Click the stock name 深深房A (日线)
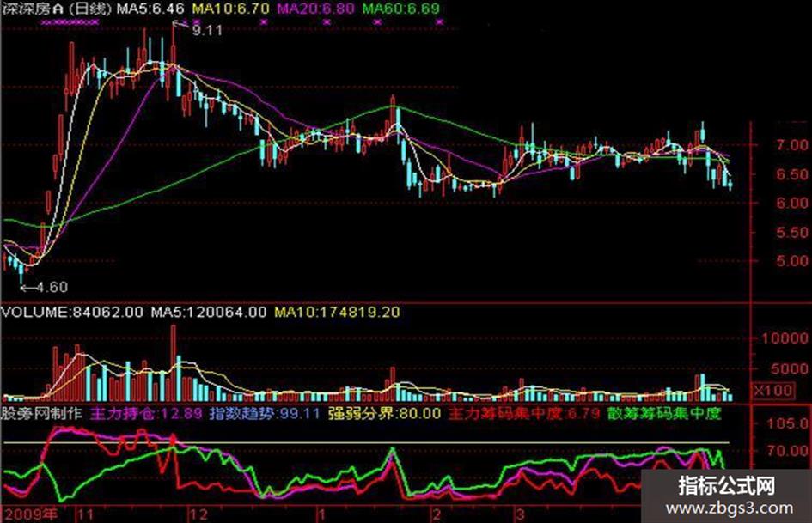The width and height of the screenshot is (812, 523). 56,9
